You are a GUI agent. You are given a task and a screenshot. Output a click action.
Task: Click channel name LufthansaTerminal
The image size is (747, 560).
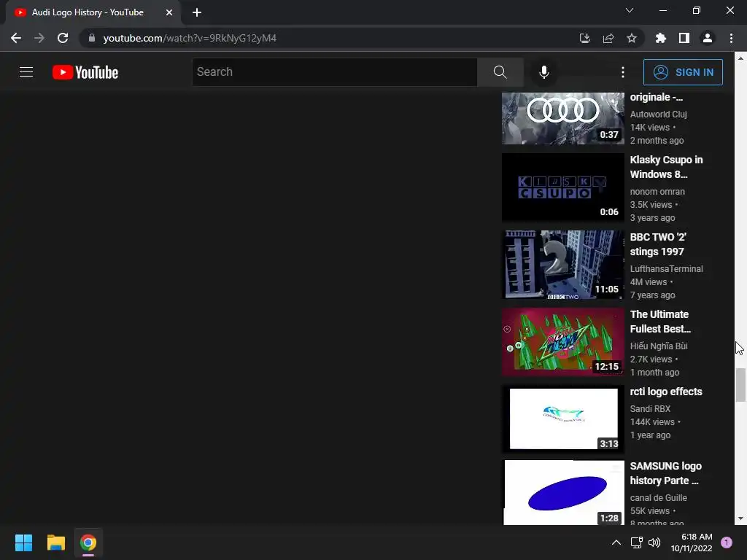coord(667,268)
